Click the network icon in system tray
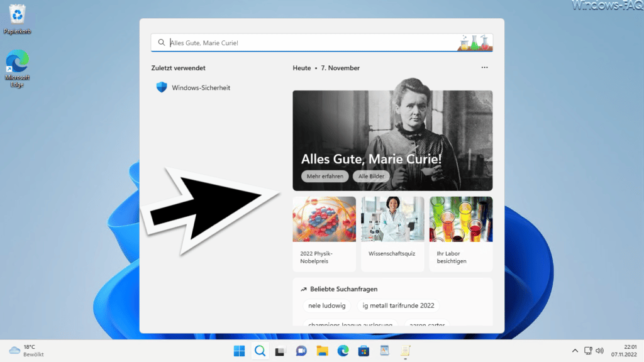Viewport: 644px width, 362px height. pyautogui.click(x=588, y=351)
